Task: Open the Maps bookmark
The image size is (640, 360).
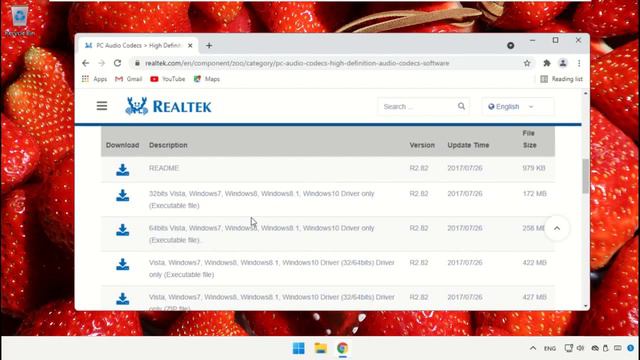Action: point(207,79)
